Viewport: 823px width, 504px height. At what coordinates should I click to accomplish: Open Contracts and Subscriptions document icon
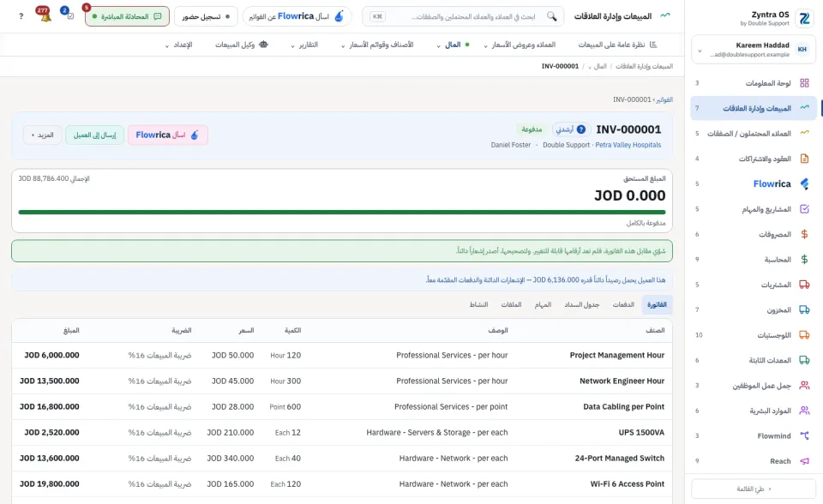pos(804,158)
